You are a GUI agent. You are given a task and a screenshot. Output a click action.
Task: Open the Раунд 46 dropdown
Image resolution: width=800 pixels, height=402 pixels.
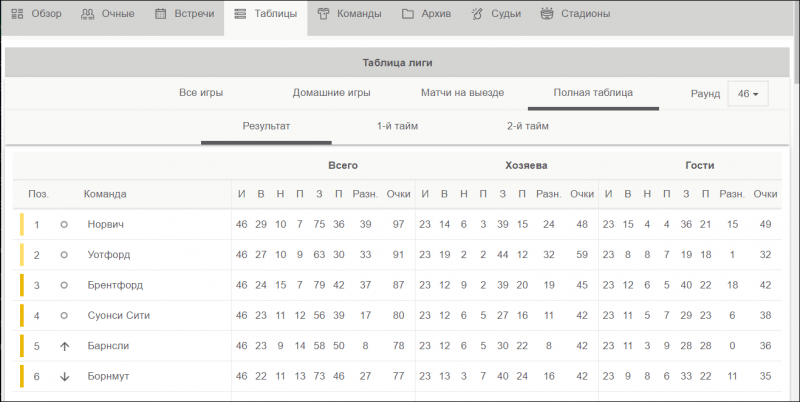(x=748, y=94)
